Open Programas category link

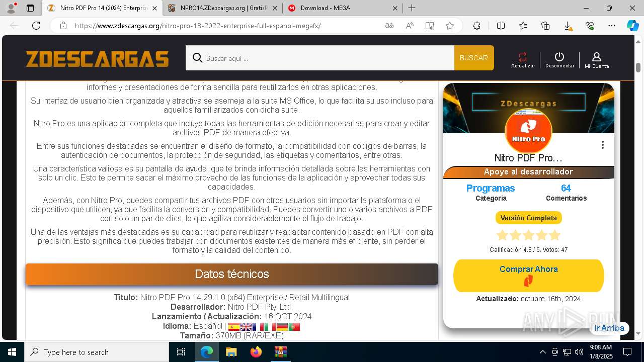pos(491,188)
